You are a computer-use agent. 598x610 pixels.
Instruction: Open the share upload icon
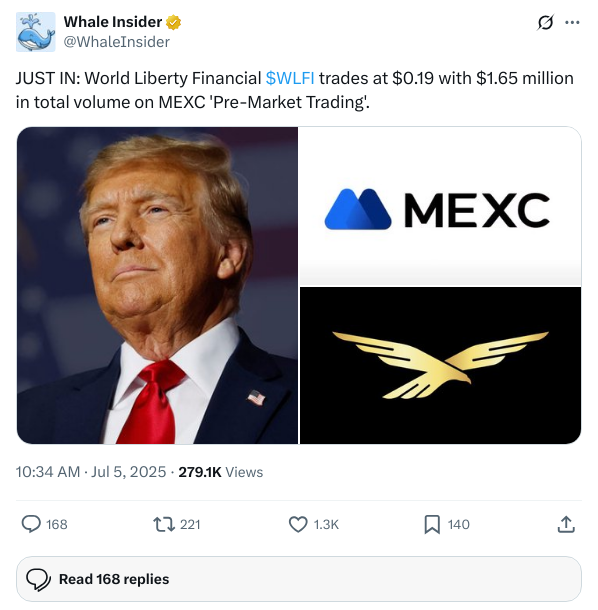click(x=566, y=524)
